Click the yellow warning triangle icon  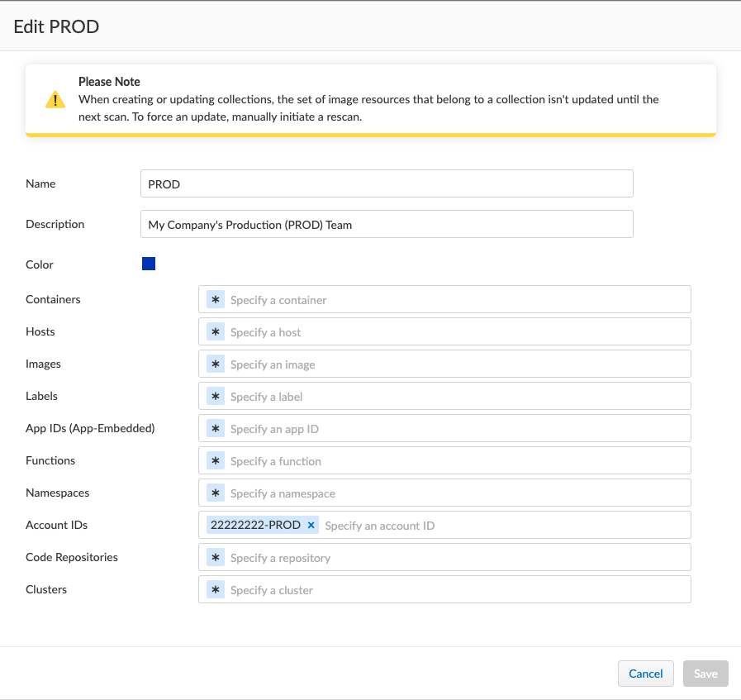tap(55, 100)
